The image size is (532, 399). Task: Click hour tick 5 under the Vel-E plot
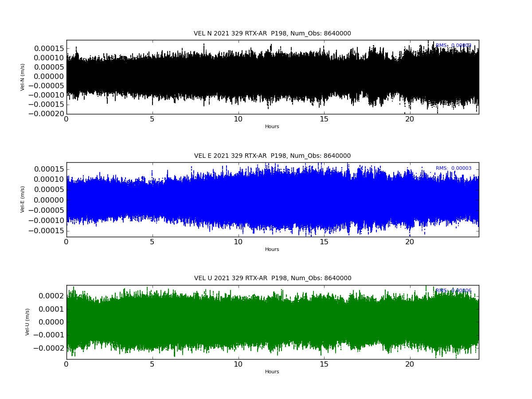tap(153, 242)
